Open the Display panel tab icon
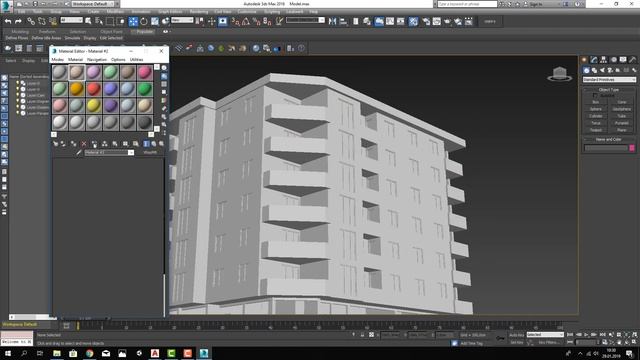Viewport: 640px width, 360px height. 623,60
